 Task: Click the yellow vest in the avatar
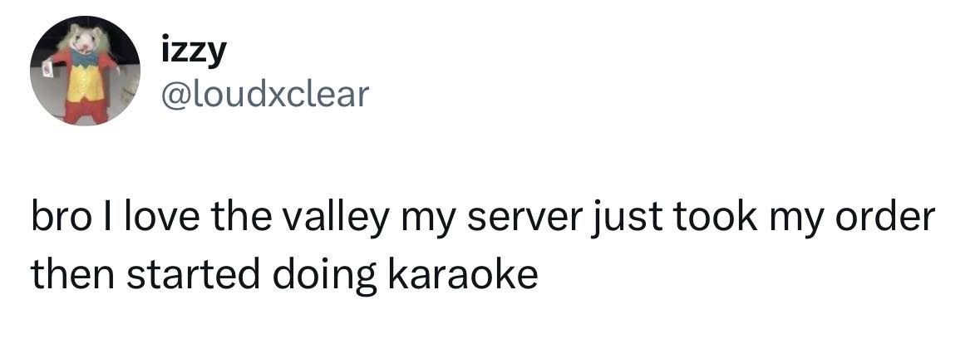[x=85, y=83]
